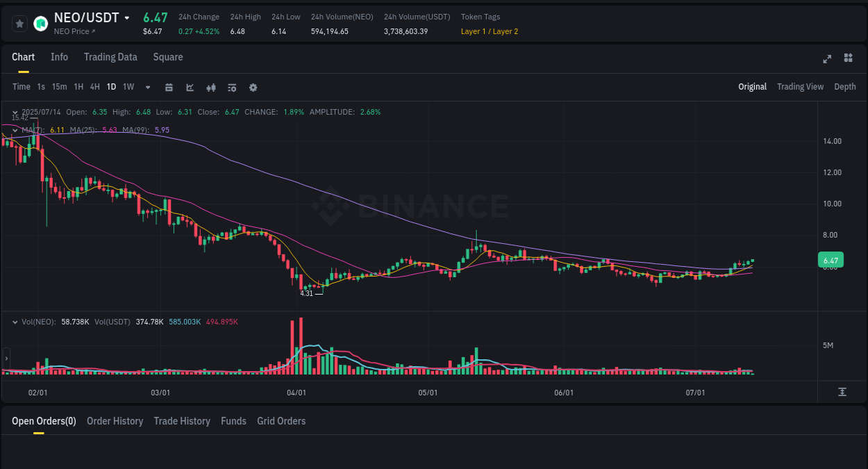Image resolution: width=868 pixels, height=469 pixels.
Task: Open the Order History tab
Action: click(x=115, y=421)
